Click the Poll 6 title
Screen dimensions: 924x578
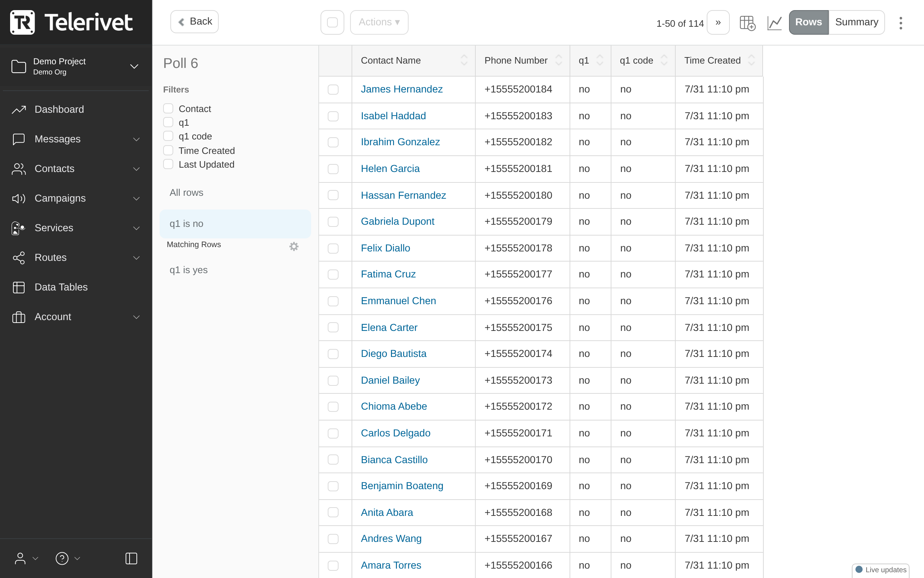click(180, 63)
